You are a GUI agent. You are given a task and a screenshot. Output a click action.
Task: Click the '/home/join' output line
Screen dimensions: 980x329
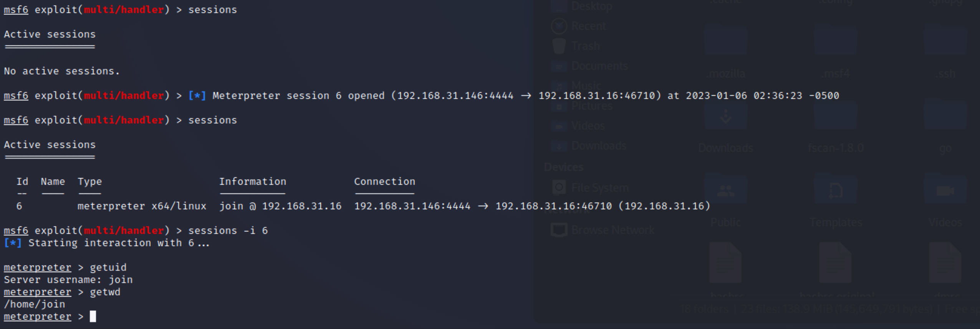click(35, 304)
